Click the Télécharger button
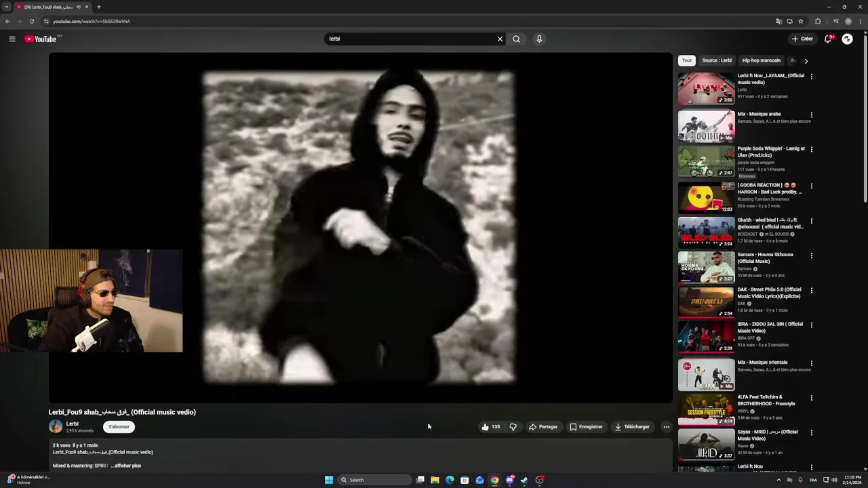Viewport: 868px width, 488px height. pos(632,427)
